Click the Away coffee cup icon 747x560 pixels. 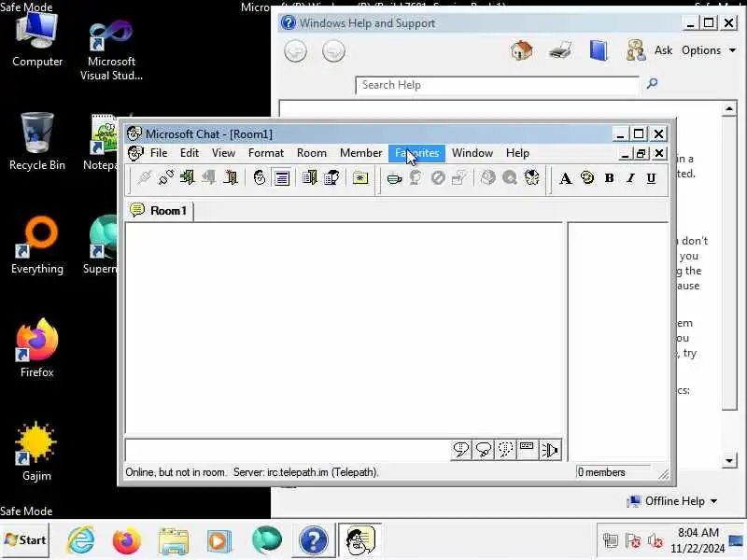tap(394, 178)
